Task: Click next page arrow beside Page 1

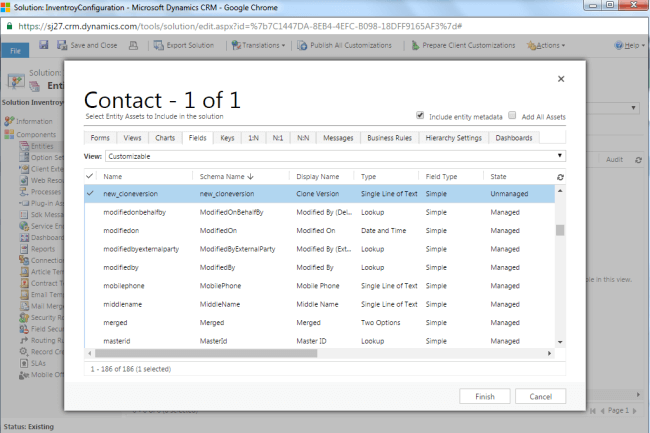Action: 635,411
